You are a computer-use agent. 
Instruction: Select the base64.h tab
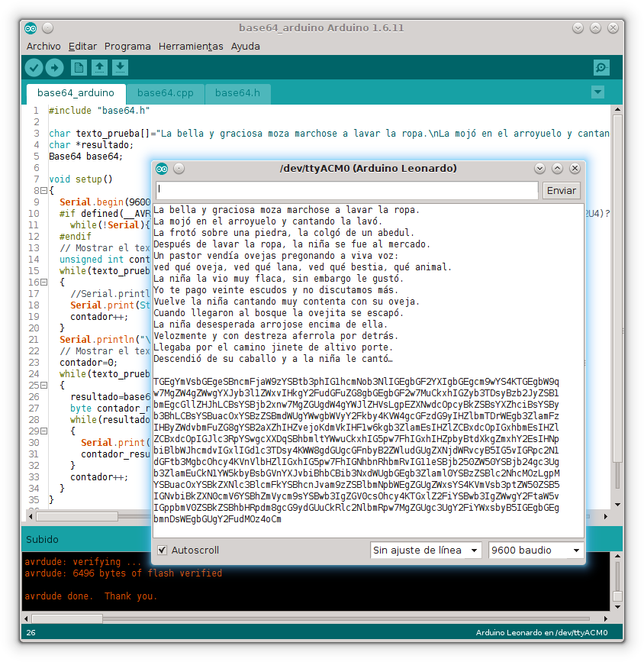[237, 93]
